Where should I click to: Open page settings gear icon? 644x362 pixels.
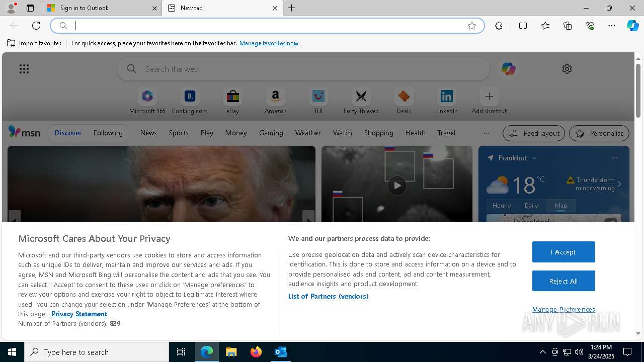pyautogui.click(x=567, y=69)
